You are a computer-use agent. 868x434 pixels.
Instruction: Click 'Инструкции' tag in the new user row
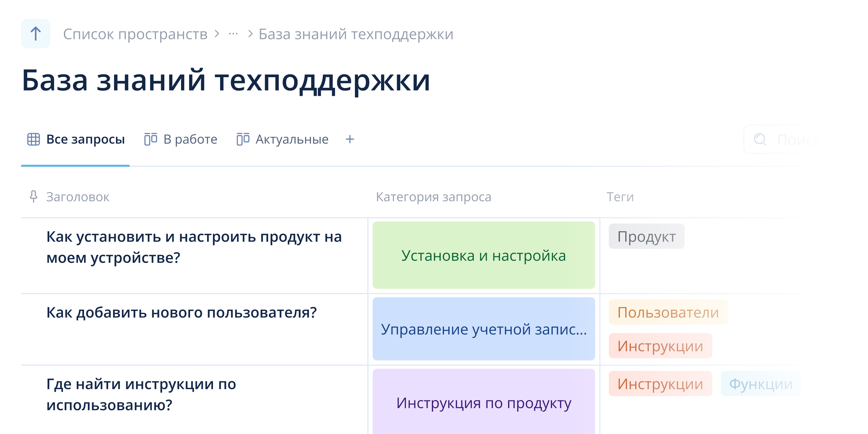660,346
